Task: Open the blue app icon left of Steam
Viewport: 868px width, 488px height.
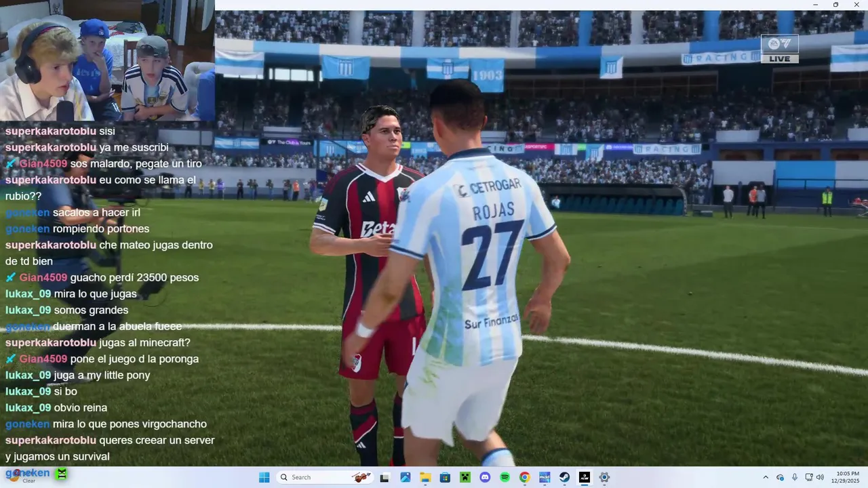Action: pos(545,477)
